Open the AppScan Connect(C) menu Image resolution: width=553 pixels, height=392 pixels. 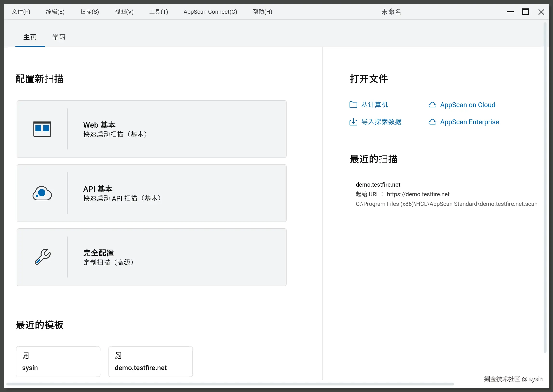(210, 12)
